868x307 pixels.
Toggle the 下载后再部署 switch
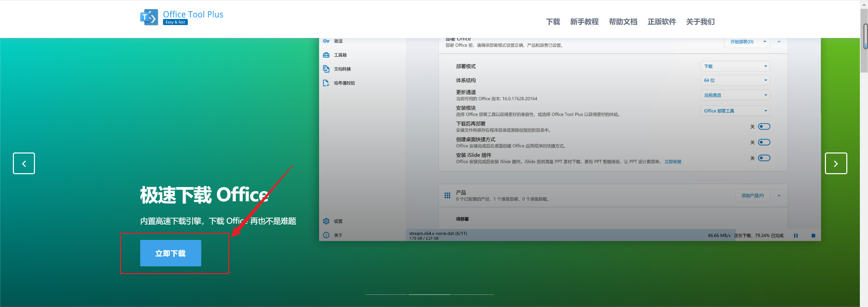(764, 127)
